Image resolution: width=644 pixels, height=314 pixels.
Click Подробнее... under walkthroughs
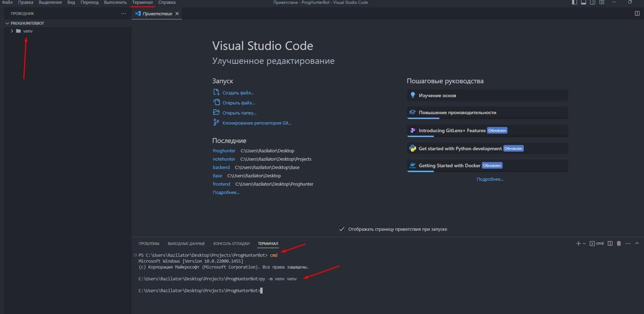(x=490, y=179)
